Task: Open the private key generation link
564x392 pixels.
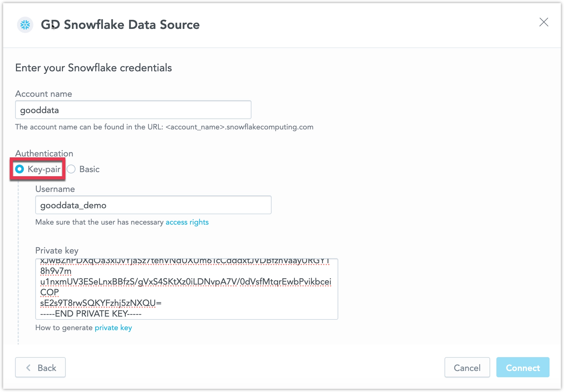Action: [x=113, y=328]
